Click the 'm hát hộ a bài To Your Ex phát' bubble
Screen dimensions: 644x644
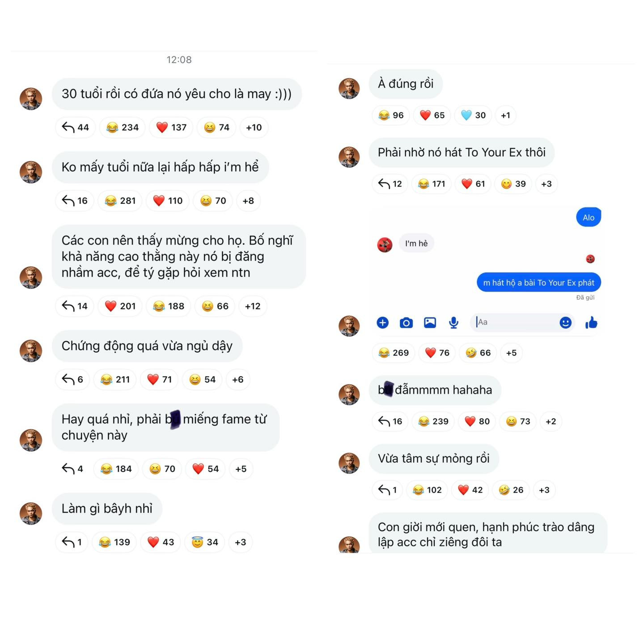click(538, 283)
